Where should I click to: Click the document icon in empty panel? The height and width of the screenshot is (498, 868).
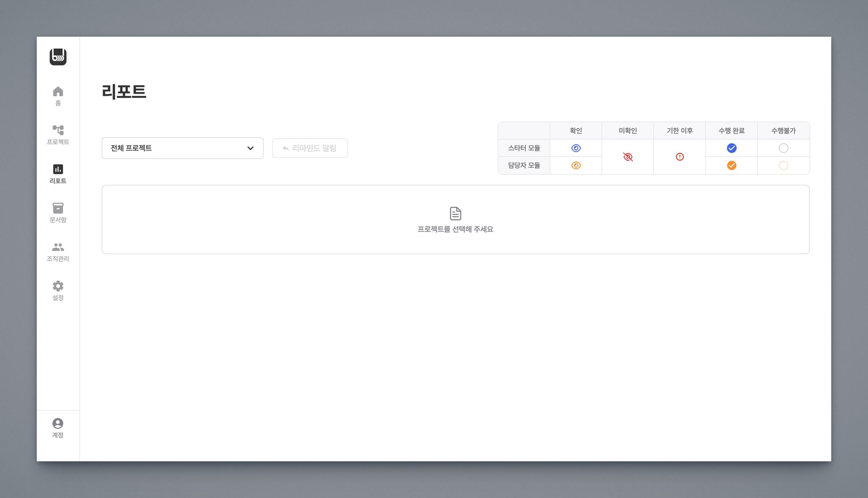pos(456,213)
